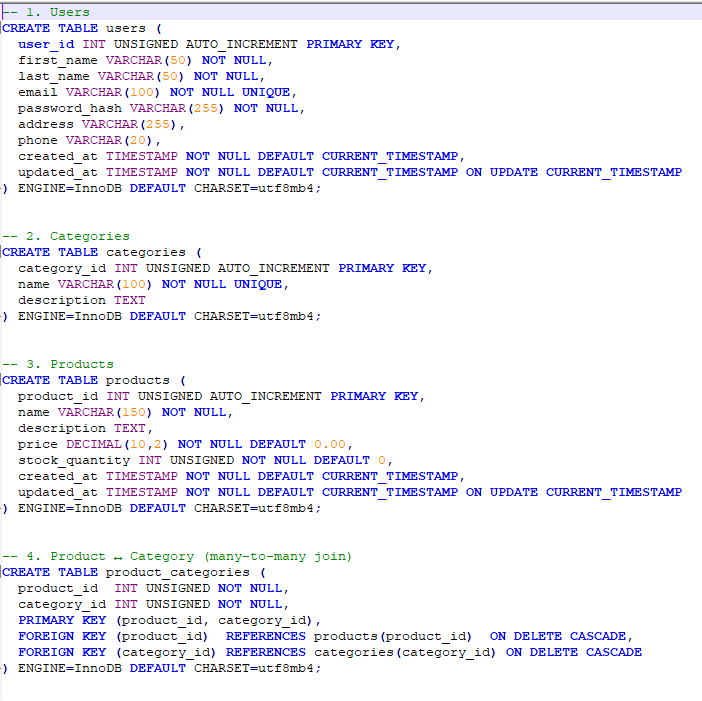Viewport: 702px width, 701px height.
Task: Click ENGINE=InnoDB closing line of product_categories table
Action: 162,668
